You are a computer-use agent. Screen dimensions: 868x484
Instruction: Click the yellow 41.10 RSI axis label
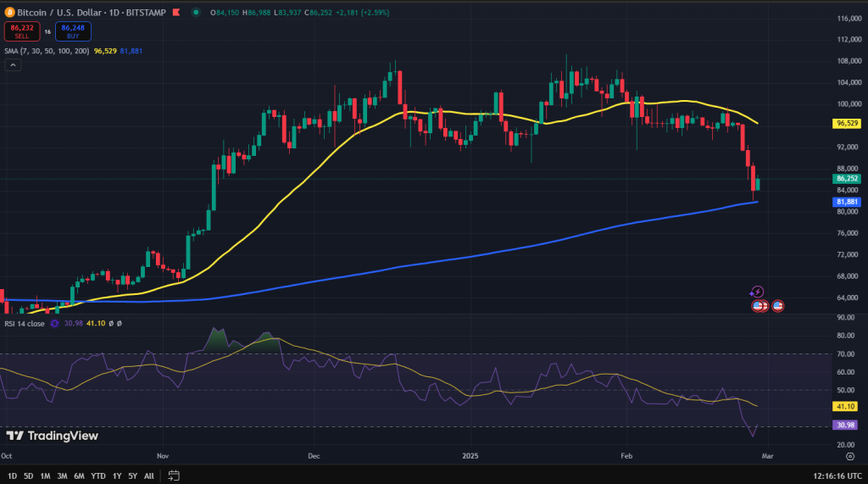click(x=845, y=407)
